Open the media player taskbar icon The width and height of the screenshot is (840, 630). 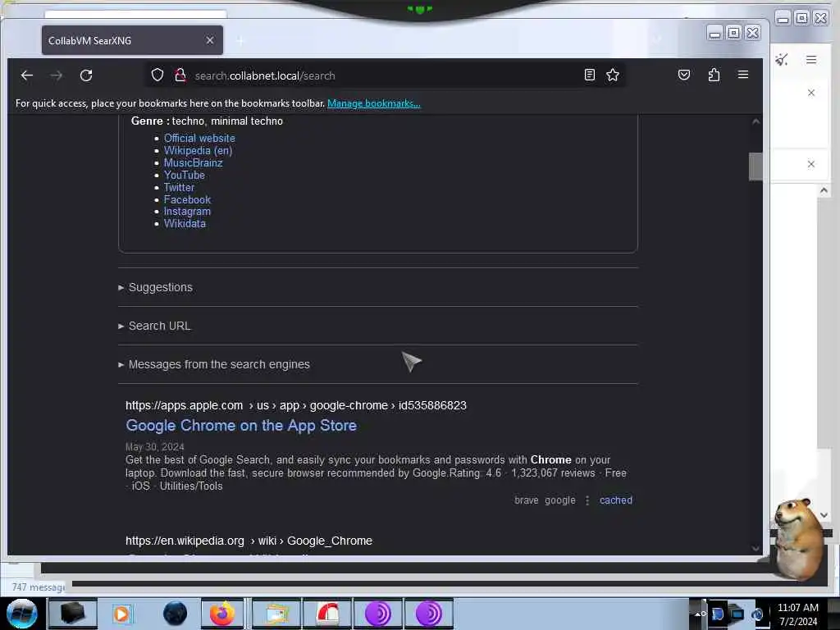pyautogui.click(x=121, y=614)
